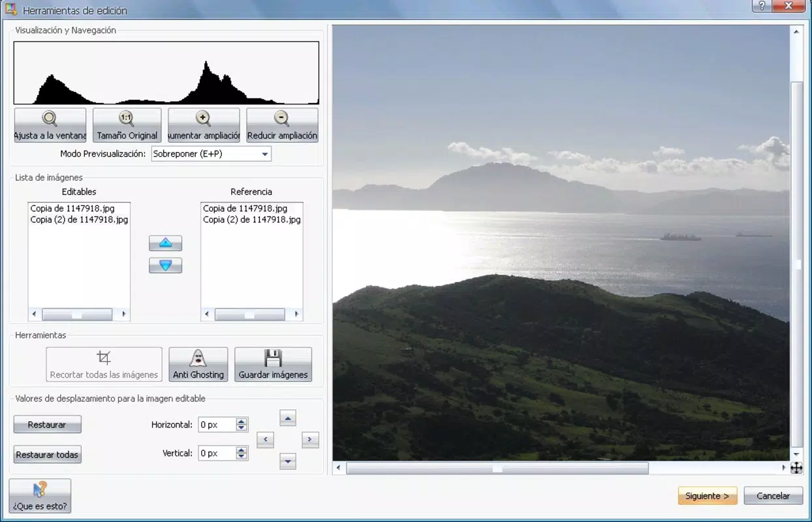Viewport: 812px width, 522px height.
Task: Shift editable image right with arrow button
Action: click(311, 440)
